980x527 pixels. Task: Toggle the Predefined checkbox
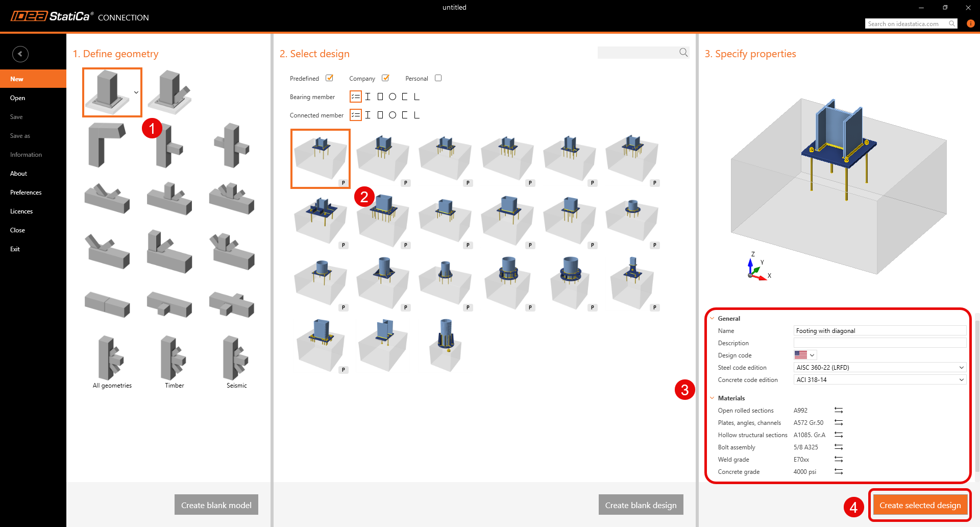tap(330, 78)
